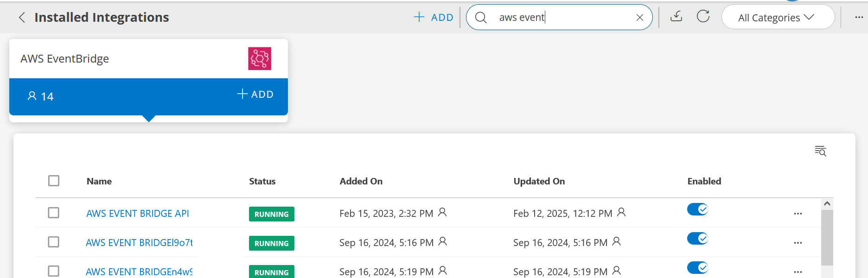This screenshot has width=868, height=278.
Task: Open the table filter search icon
Action: pos(821,151)
